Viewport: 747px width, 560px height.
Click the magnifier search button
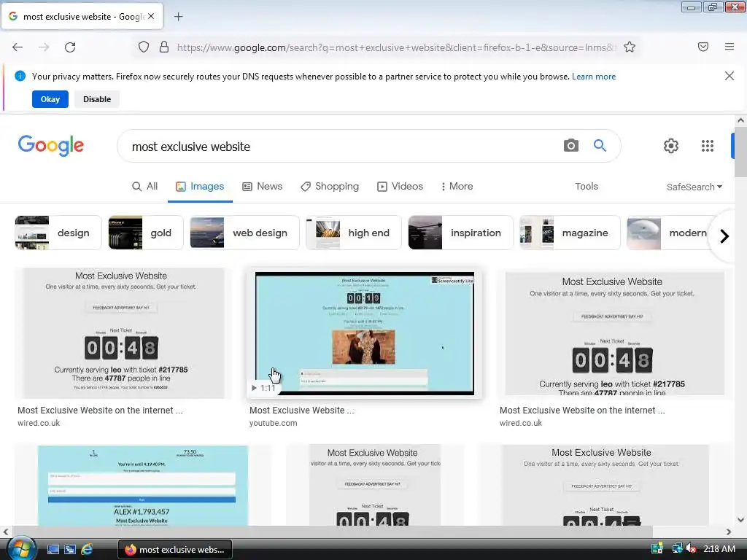tap(600, 146)
